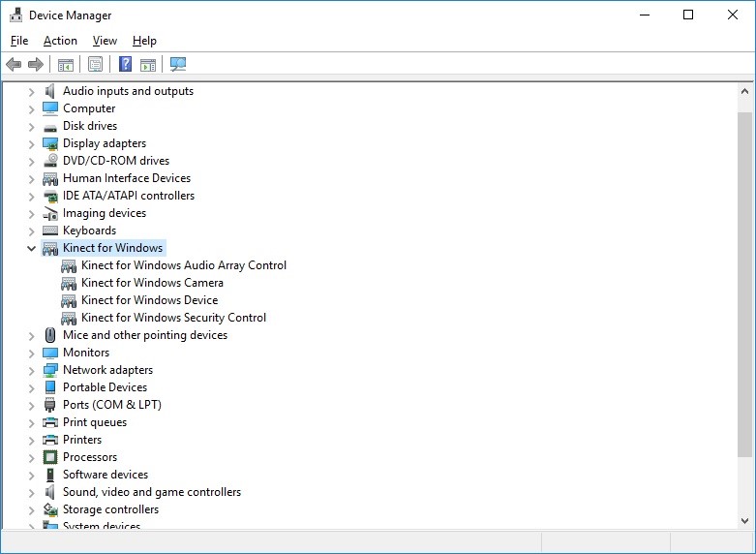Select the Human Interface Devices label
Image resolution: width=756 pixels, height=554 pixels.
tap(127, 178)
